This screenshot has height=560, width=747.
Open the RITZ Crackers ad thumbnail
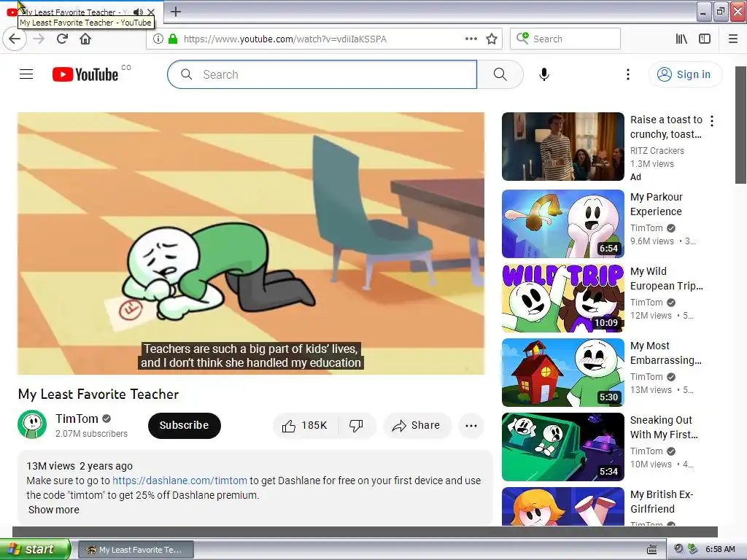(562, 147)
